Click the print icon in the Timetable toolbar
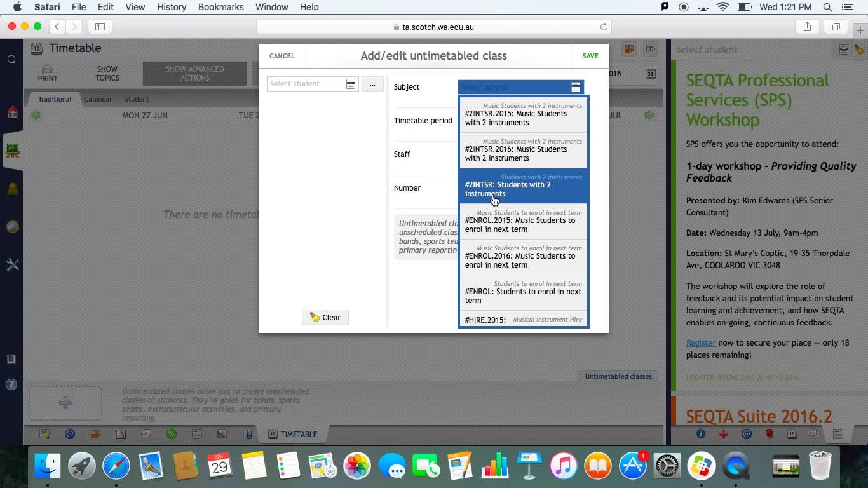Viewport: 868px width, 488px height. pyautogui.click(x=48, y=73)
